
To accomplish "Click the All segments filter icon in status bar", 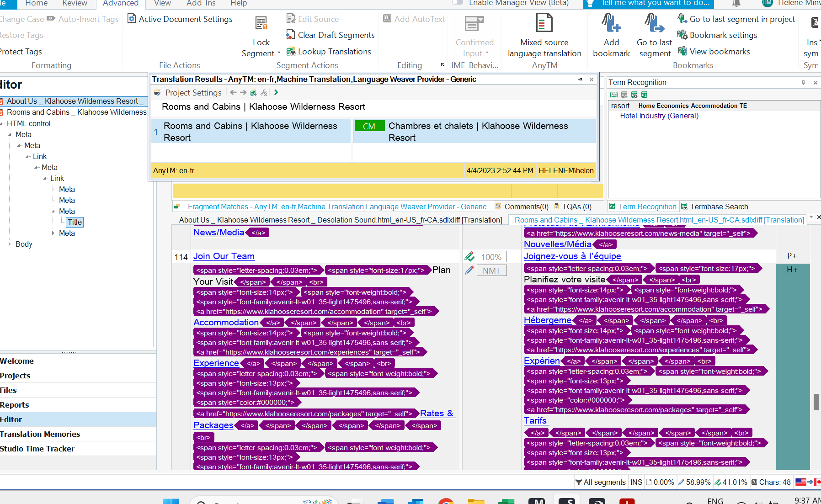I will click(579, 482).
